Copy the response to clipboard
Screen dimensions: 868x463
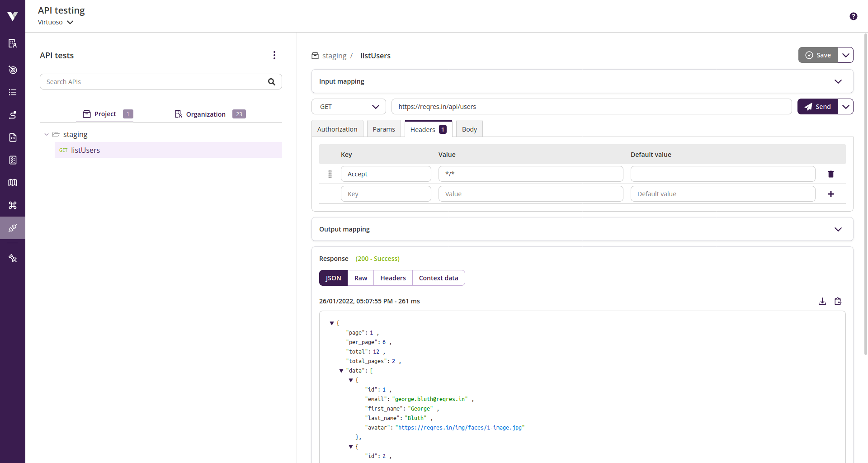click(838, 301)
